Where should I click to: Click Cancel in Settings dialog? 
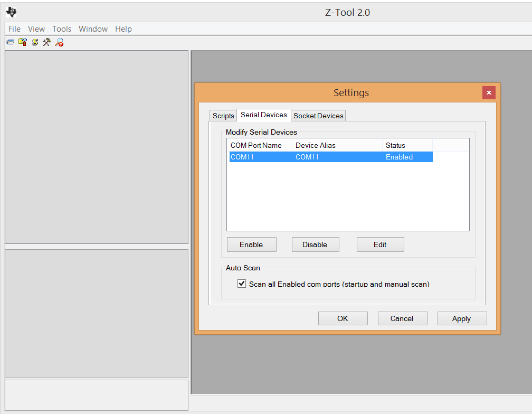[x=402, y=318]
